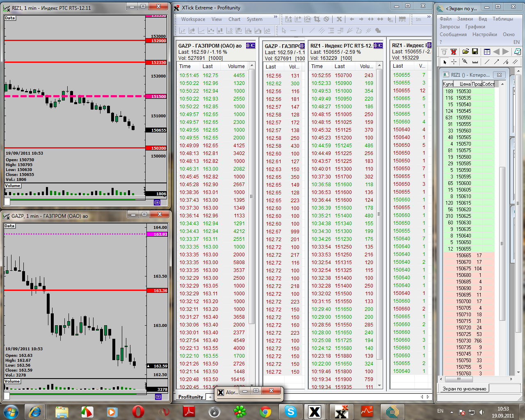Close the RIZ1 Котировки quotes window
This screenshot has width=525, height=420.
point(499,75)
